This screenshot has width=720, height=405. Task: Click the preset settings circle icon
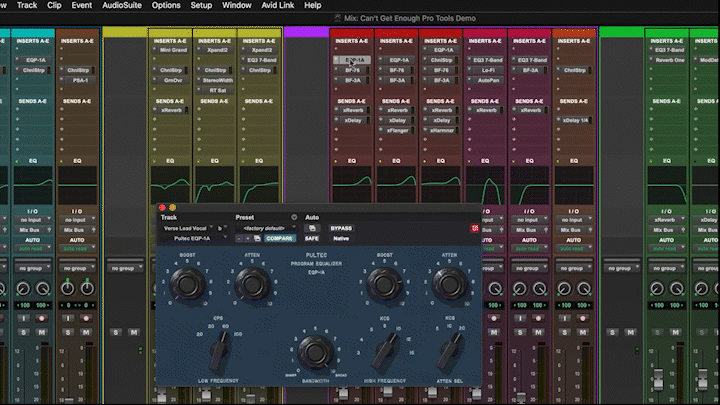click(294, 217)
